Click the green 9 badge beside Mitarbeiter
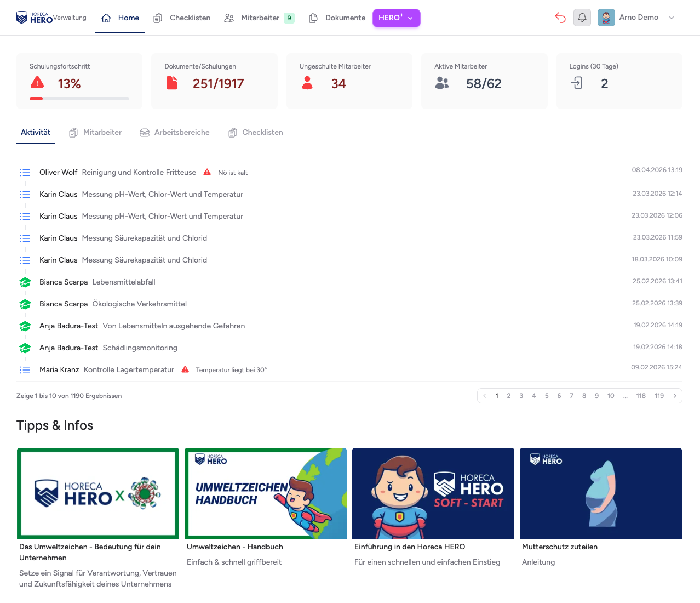 [x=289, y=18]
